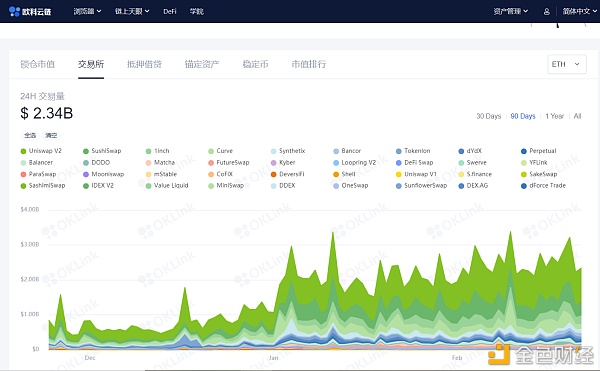The height and width of the screenshot is (371, 600).
Task: Click the SunflowerSwap legend dot
Action: (x=399, y=186)
